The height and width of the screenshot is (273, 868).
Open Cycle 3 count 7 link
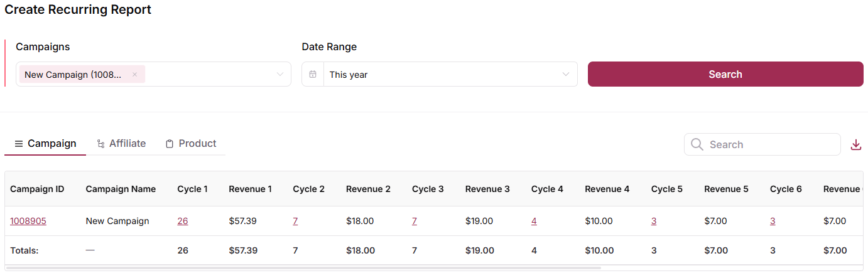(x=415, y=221)
